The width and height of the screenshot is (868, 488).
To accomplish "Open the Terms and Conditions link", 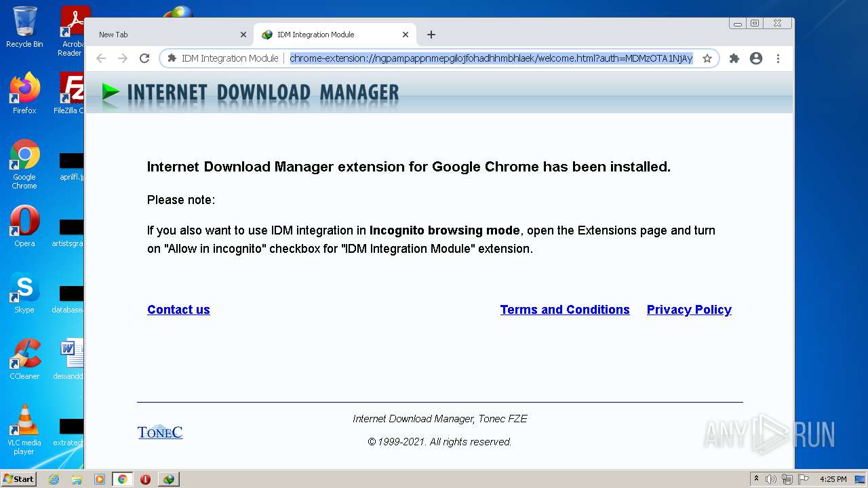I will point(565,310).
